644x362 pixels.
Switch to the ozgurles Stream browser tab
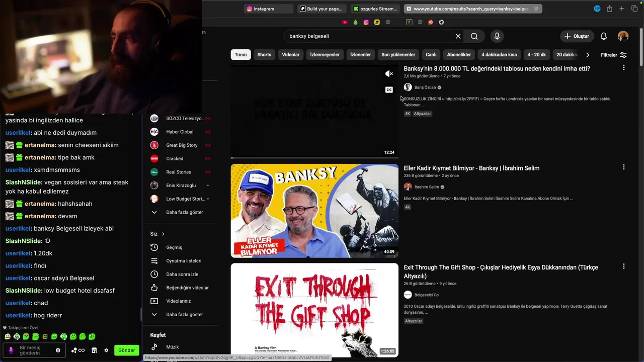375,9
